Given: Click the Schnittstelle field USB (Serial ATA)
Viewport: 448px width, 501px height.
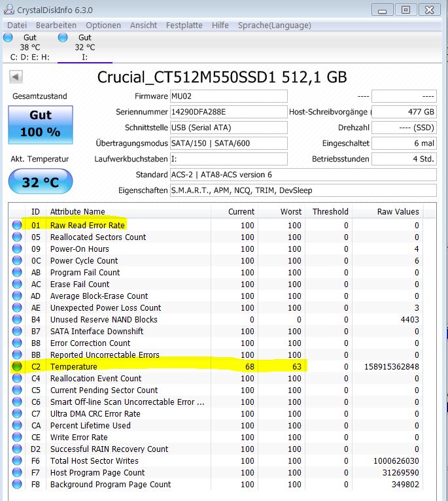Looking at the screenshot, I should point(229,128).
